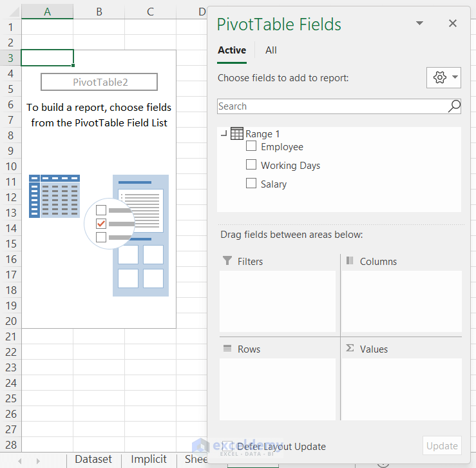Click the search magnifier icon

454,106
